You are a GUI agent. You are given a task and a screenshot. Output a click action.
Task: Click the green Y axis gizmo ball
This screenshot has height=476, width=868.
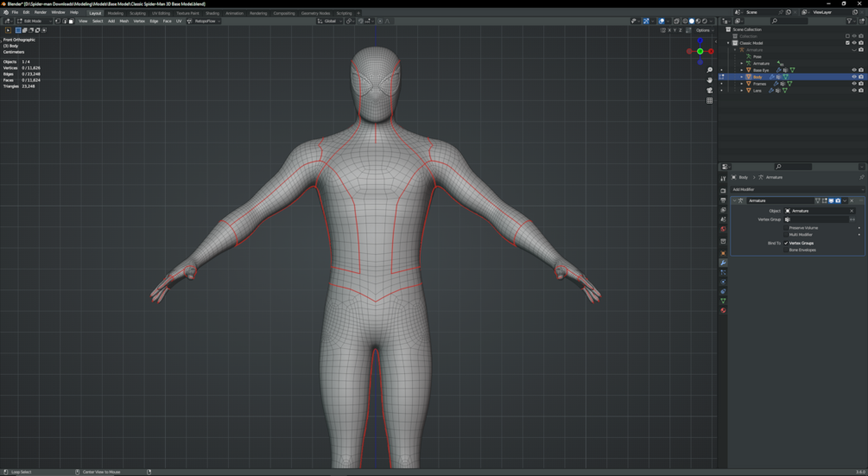click(700, 51)
